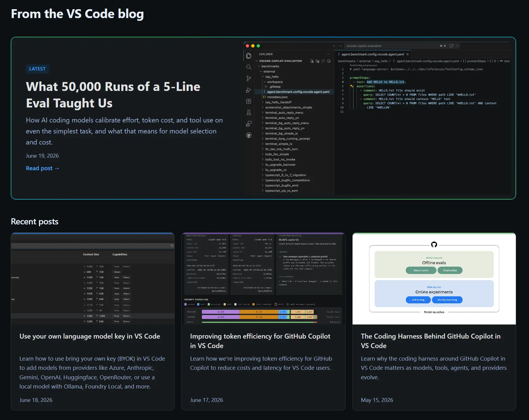Click the Dogfooding pill in Offline evals

tap(450, 270)
